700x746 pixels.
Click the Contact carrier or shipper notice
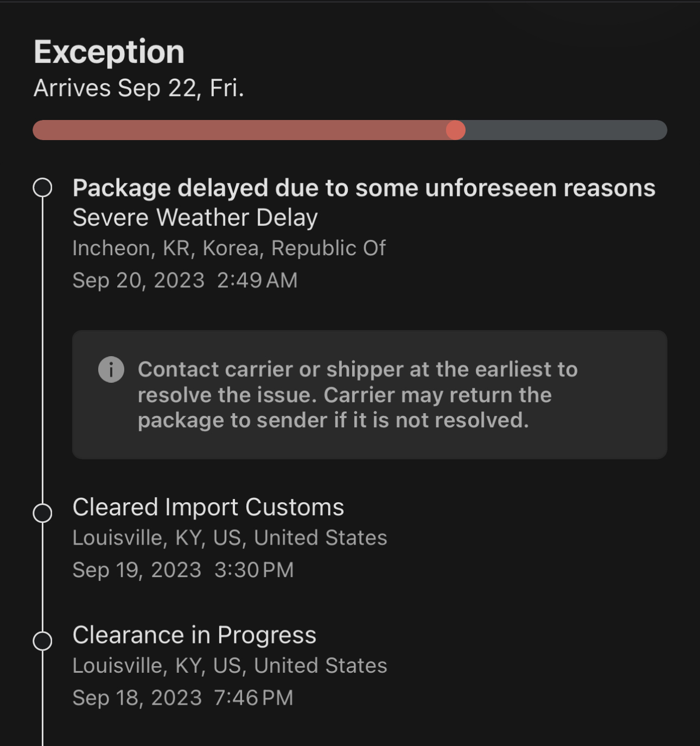357,395
